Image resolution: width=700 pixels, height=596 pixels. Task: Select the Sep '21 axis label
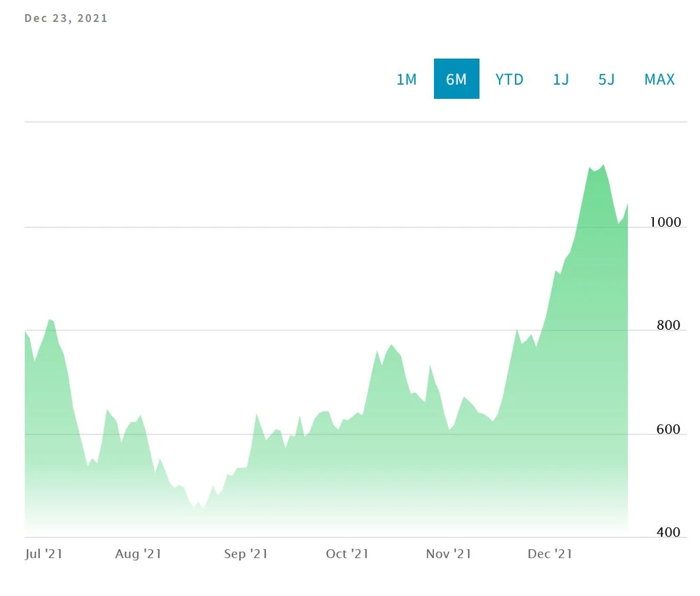[x=246, y=554]
